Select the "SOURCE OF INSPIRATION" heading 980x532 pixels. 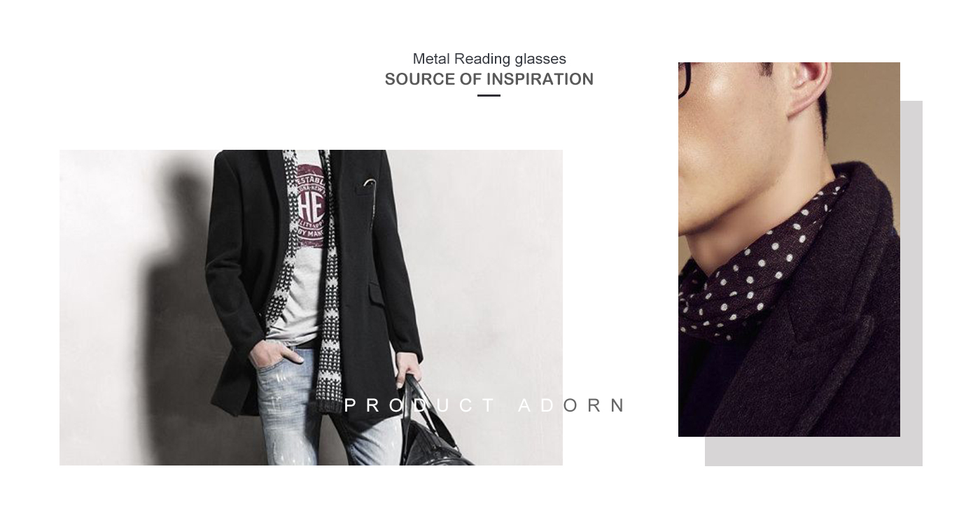click(x=489, y=79)
